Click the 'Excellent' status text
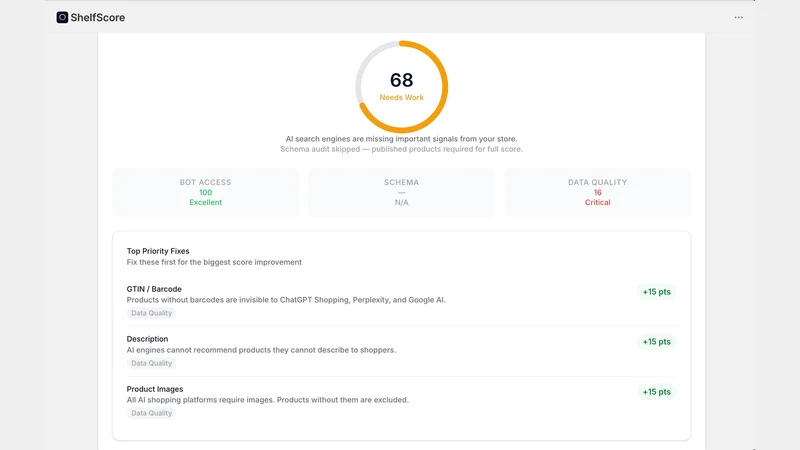The width and height of the screenshot is (800, 450). point(206,203)
